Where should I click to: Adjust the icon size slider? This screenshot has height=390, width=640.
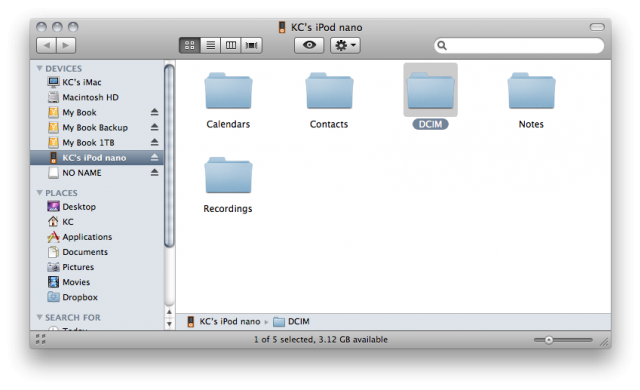(x=549, y=339)
